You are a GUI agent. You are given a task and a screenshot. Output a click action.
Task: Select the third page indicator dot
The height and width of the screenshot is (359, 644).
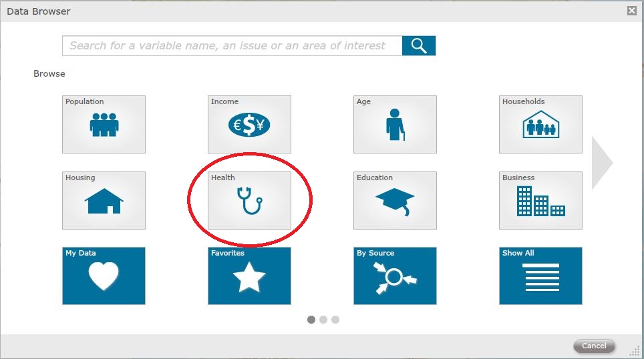click(x=335, y=320)
